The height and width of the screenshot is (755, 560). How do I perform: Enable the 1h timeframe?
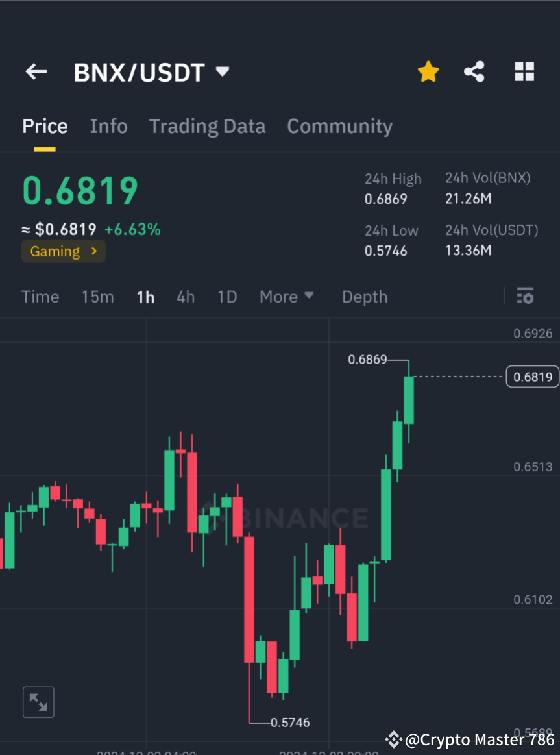[x=145, y=297]
